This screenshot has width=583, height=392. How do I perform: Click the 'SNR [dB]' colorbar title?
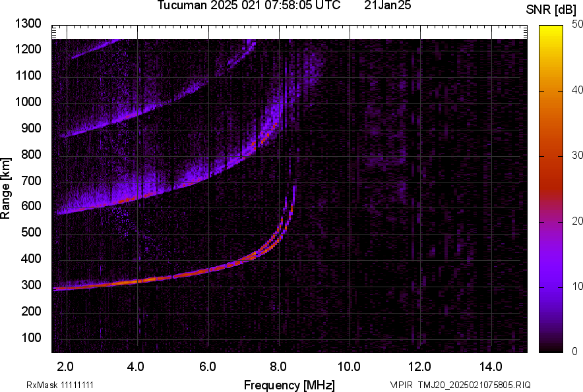coord(551,10)
